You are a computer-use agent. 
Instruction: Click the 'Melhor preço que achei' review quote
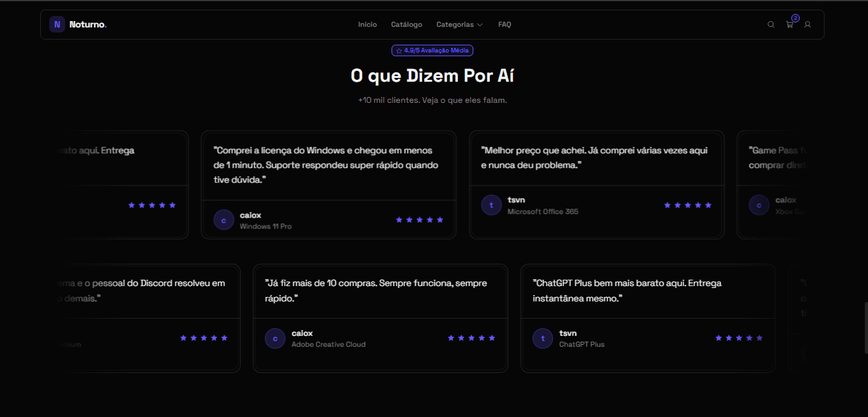594,158
